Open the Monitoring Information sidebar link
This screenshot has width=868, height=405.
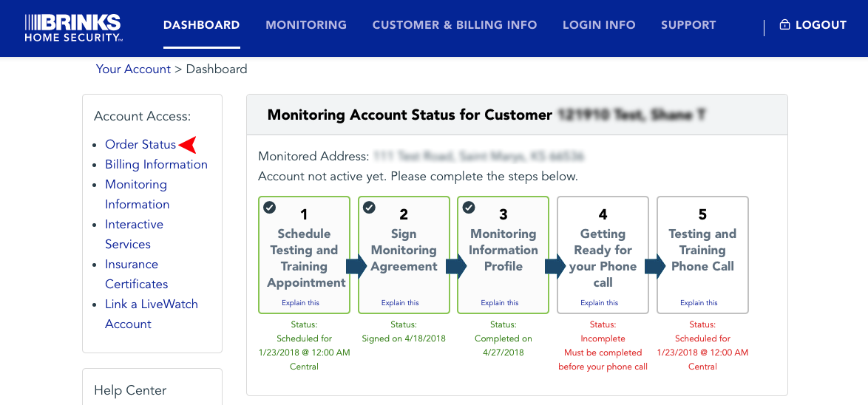click(x=136, y=194)
